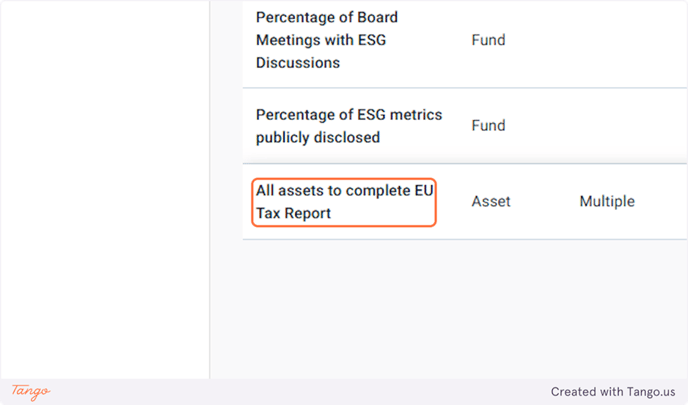Click Fund in the ESG metrics disclosed row
688x405 pixels.
coord(488,125)
